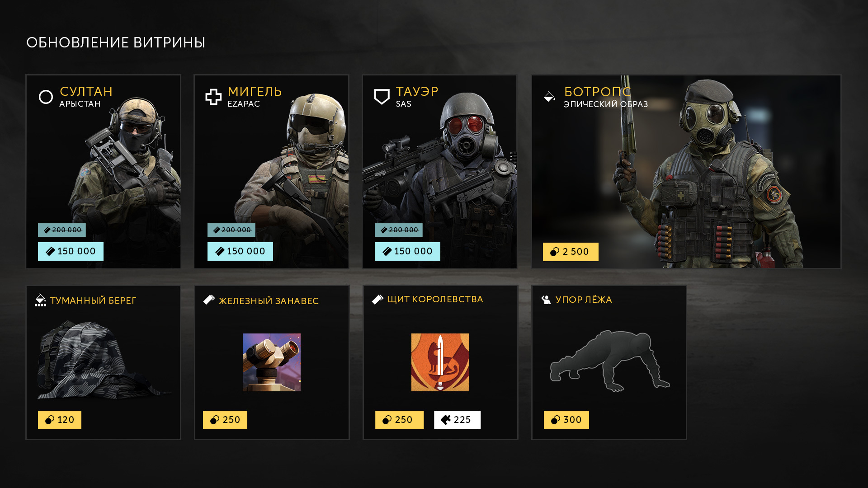This screenshot has height=488, width=868.
Task: Buy МИГЕЛЬ for 150 000 credits
Action: tap(240, 251)
